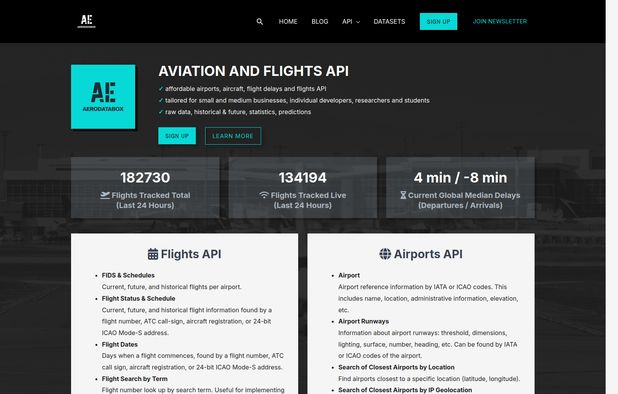Image resolution: width=618 pixels, height=394 pixels.
Task: Click the 'AVIATION AND FLIGHTS API' headline
Action: coord(253,71)
